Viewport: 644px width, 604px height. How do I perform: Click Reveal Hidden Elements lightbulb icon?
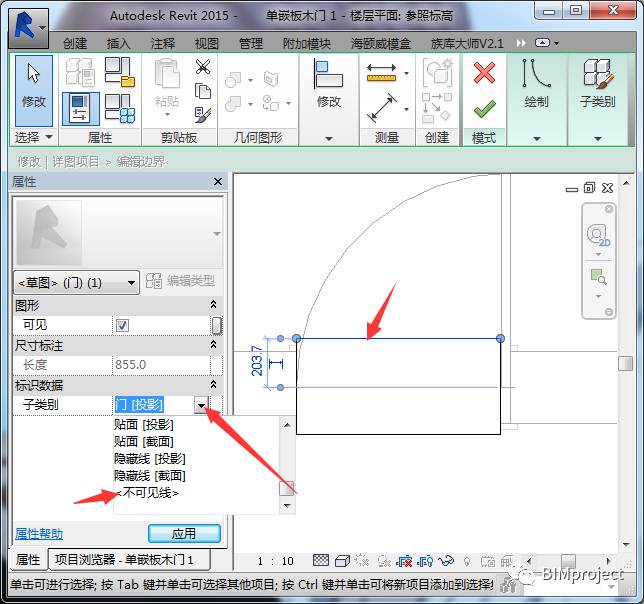467,561
